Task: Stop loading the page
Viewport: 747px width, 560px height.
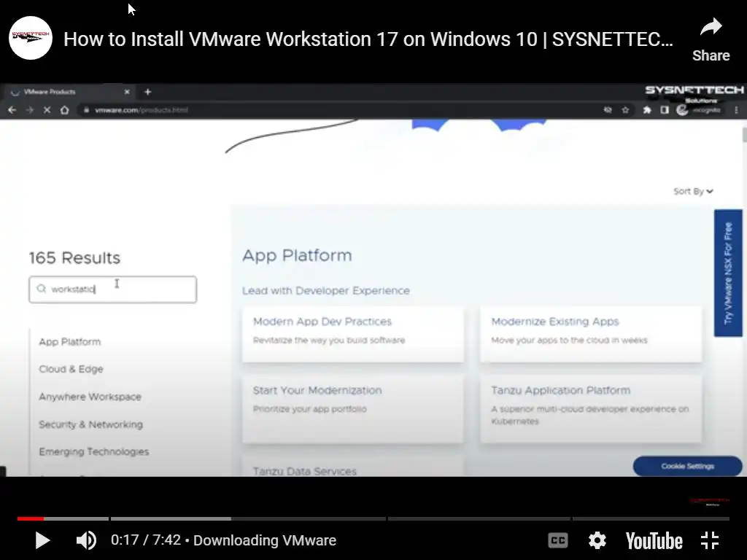Action: pyautogui.click(x=47, y=110)
